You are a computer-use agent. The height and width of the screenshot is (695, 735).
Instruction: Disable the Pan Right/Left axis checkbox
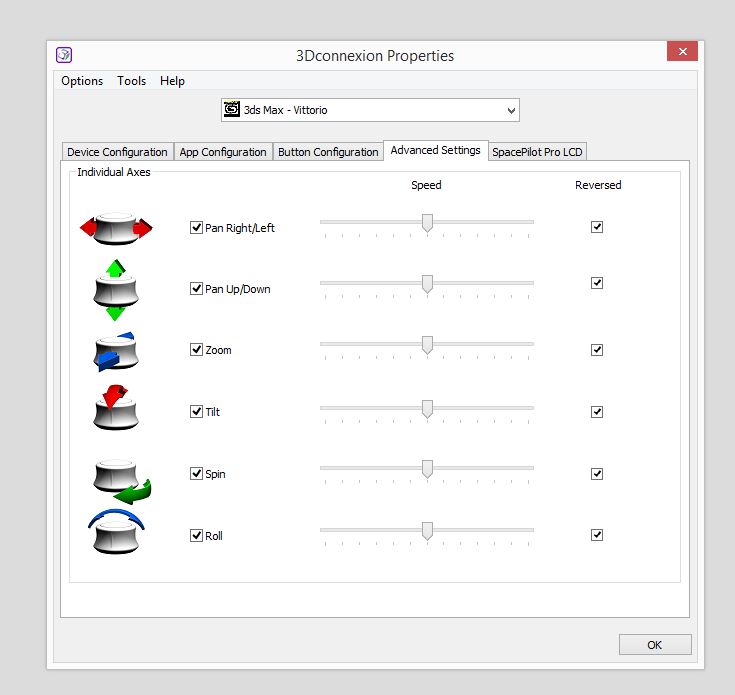[x=196, y=227]
